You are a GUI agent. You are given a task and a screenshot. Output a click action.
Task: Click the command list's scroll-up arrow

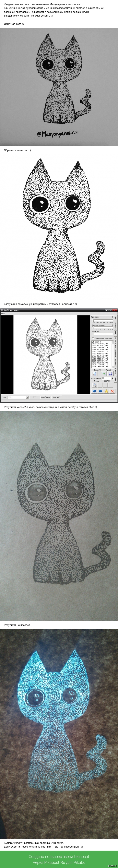click(113, 342)
